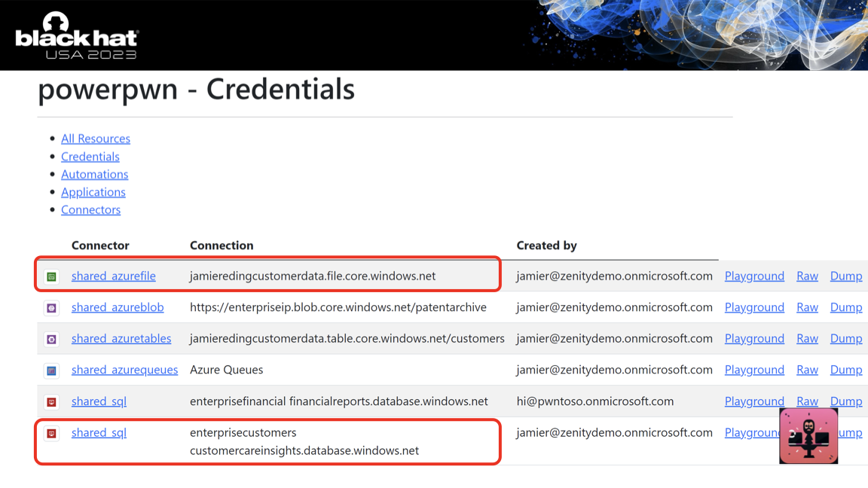Click the Black Hat USA 2023 logo
Image resolution: width=868 pixels, height=488 pixels.
tap(76, 36)
